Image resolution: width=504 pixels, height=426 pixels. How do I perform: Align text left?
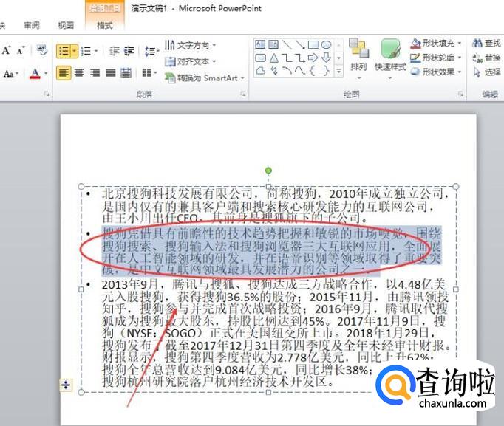pyautogui.click(x=64, y=73)
